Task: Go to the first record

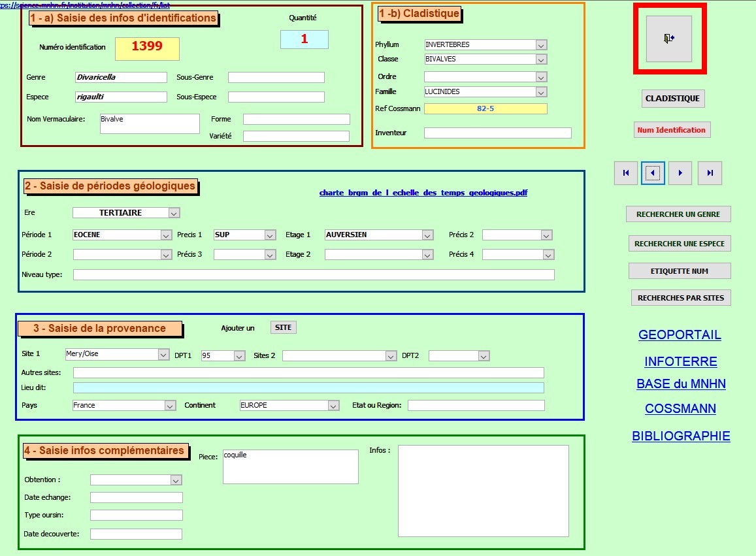Action: tap(626, 173)
